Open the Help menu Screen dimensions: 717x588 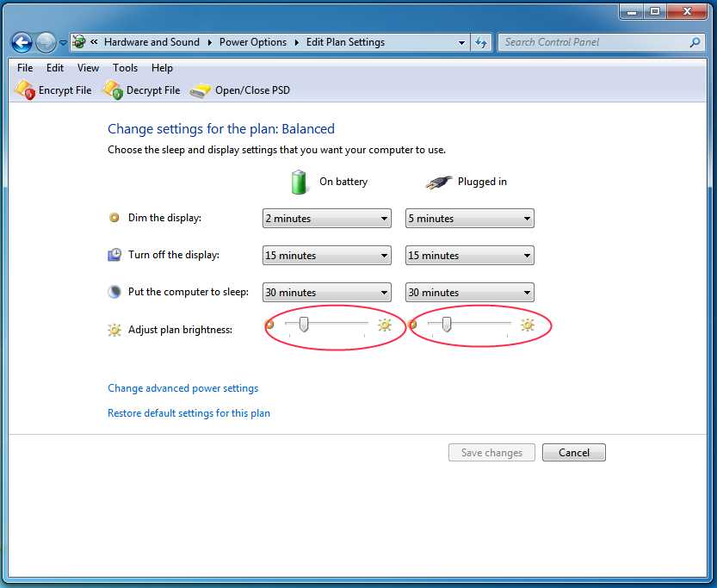point(162,68)
